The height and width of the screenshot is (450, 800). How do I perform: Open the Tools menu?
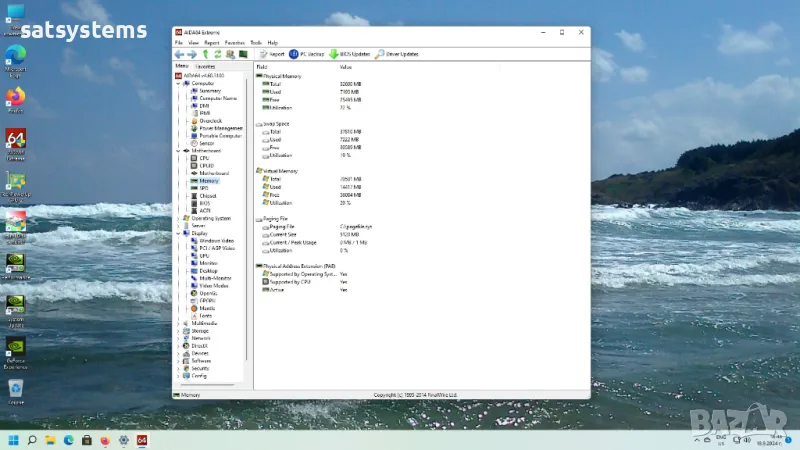[256, 43]
